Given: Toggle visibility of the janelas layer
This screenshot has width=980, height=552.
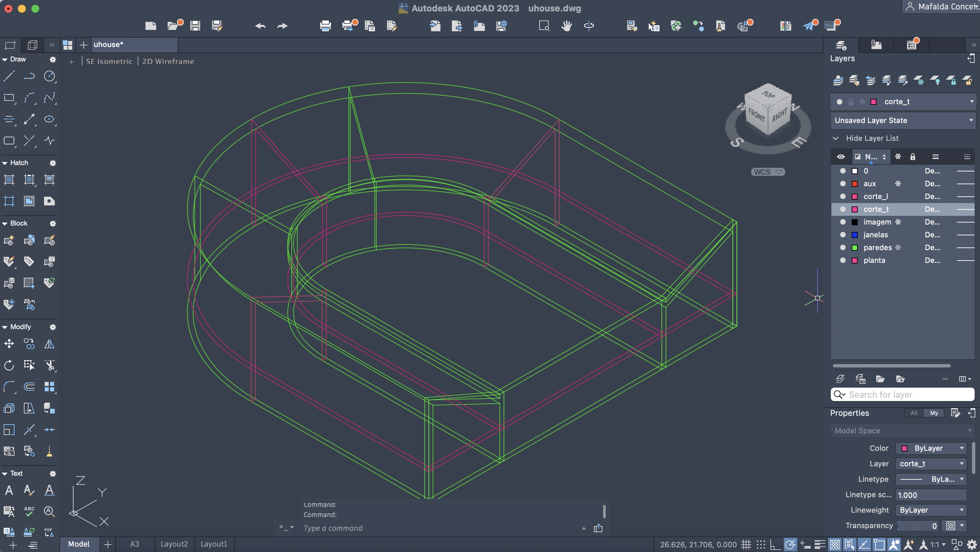Looking at the screenshot, I should [843, 235].
